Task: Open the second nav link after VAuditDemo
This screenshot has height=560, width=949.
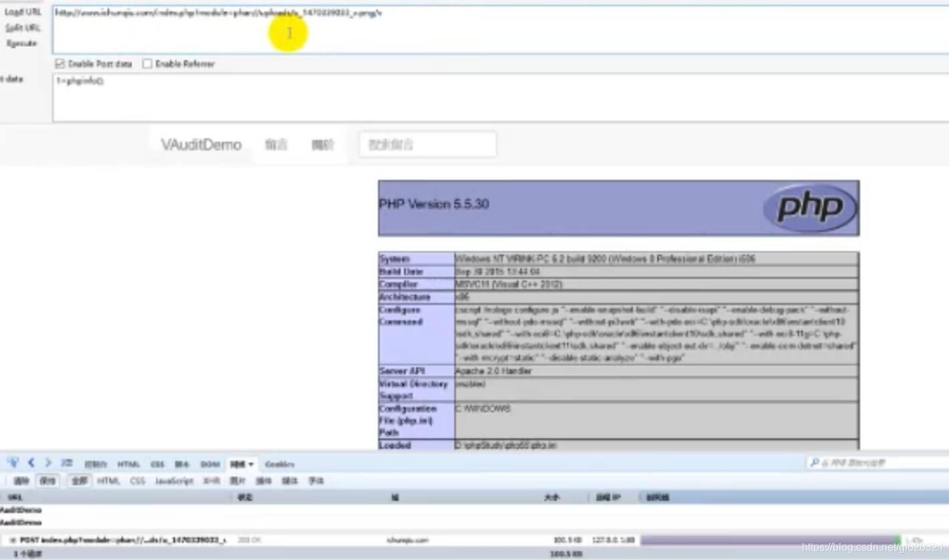Action: tap(323, 145)
